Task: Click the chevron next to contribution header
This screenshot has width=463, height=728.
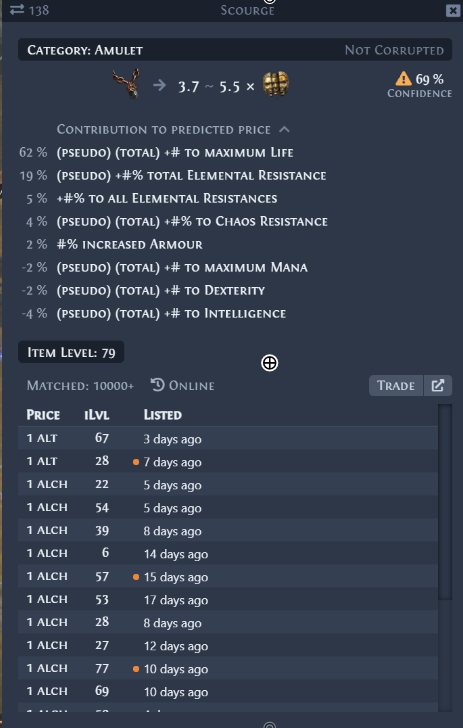Action: click(284, 130)
